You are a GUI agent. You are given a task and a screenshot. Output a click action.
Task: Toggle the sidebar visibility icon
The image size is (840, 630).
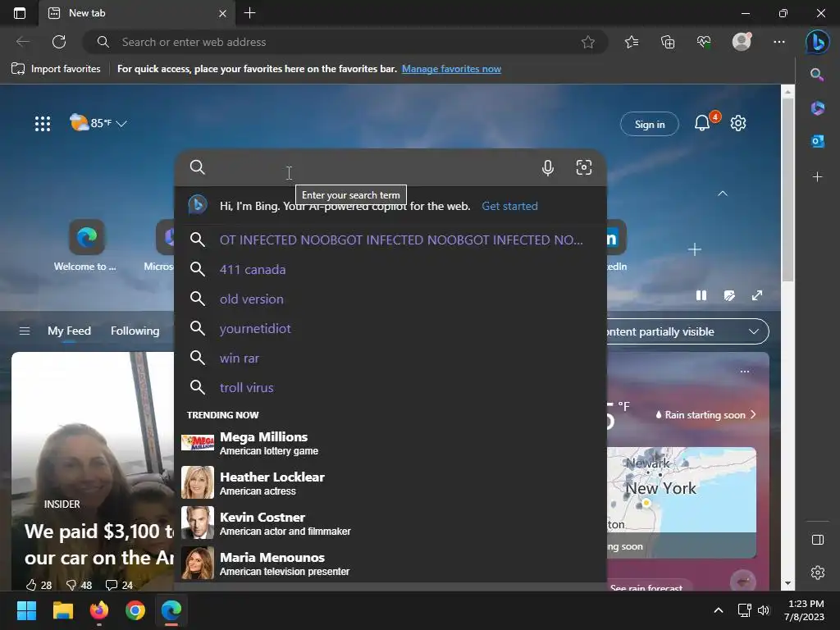[818, 540]
